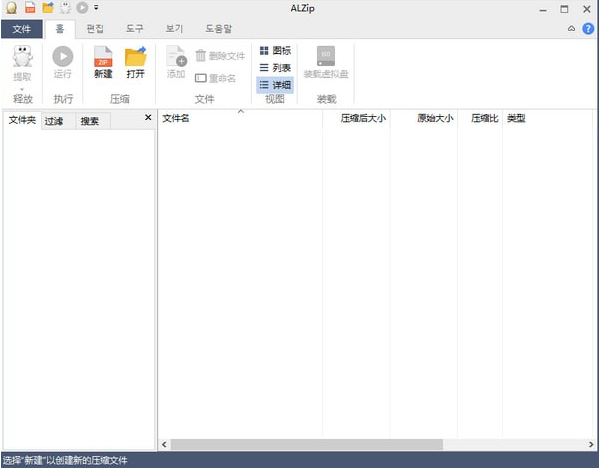
Task: Click the horizontal scrollbar thumb
Action: click(307, 444)
